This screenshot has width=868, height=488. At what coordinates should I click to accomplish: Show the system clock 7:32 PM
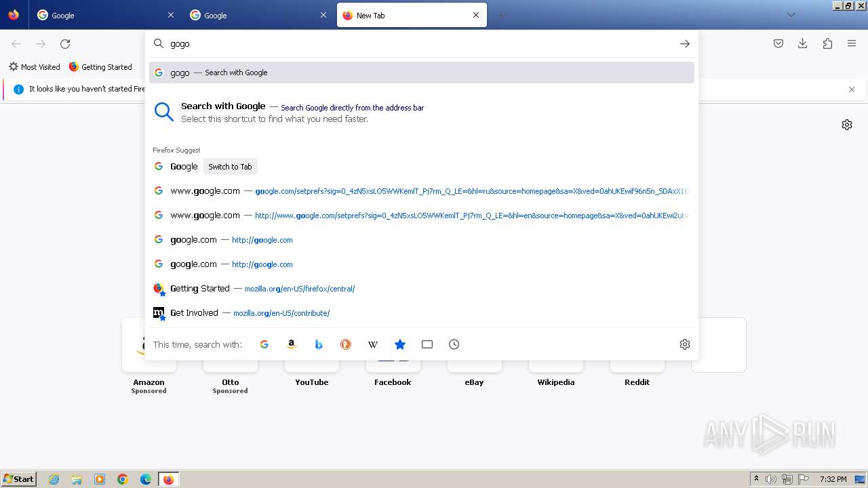(833, 479)
